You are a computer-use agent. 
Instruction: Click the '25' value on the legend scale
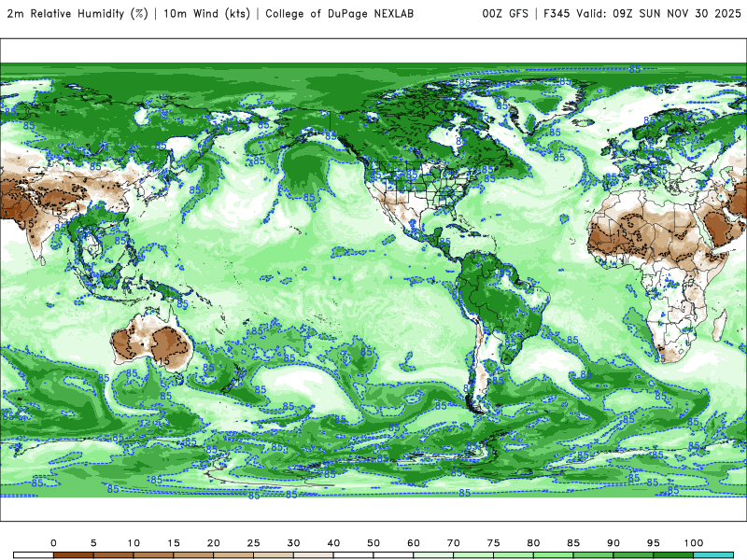point(253,543)
